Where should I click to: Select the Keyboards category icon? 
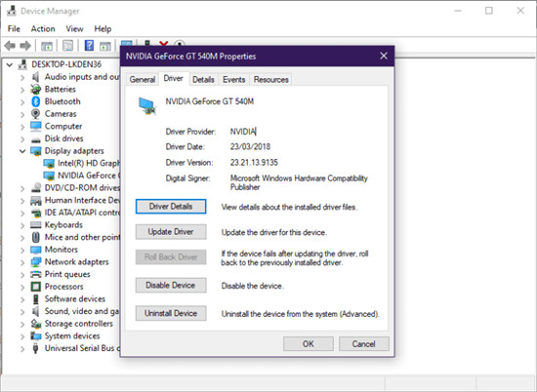tap(35, 225)
